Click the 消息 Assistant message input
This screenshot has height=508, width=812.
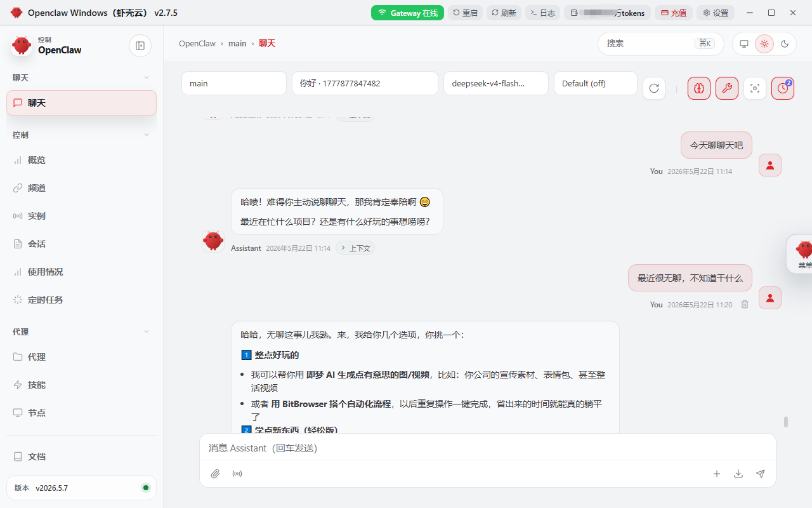click(x=488, y=448)
